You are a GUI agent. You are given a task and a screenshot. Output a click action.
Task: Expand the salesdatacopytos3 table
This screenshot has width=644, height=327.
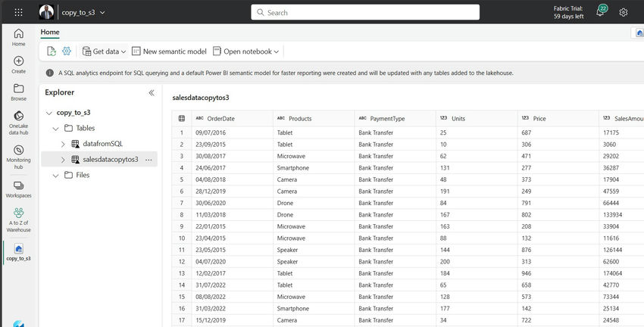(63, 160)
